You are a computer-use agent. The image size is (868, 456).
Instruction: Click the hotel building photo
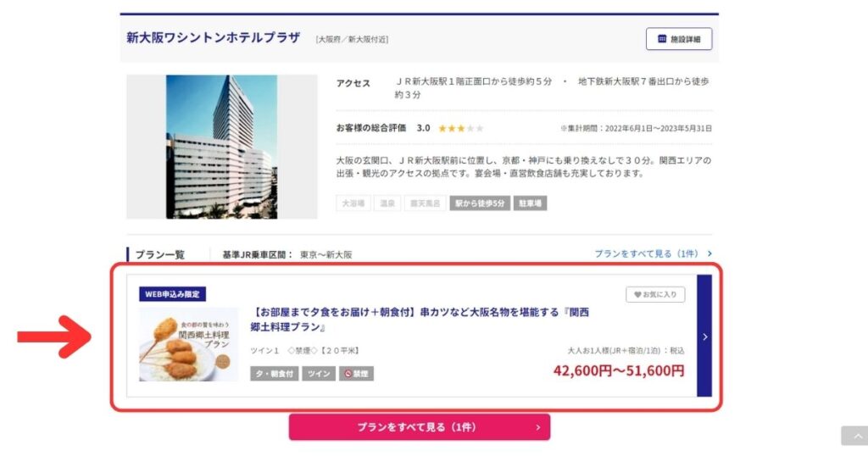pos(221,147)
